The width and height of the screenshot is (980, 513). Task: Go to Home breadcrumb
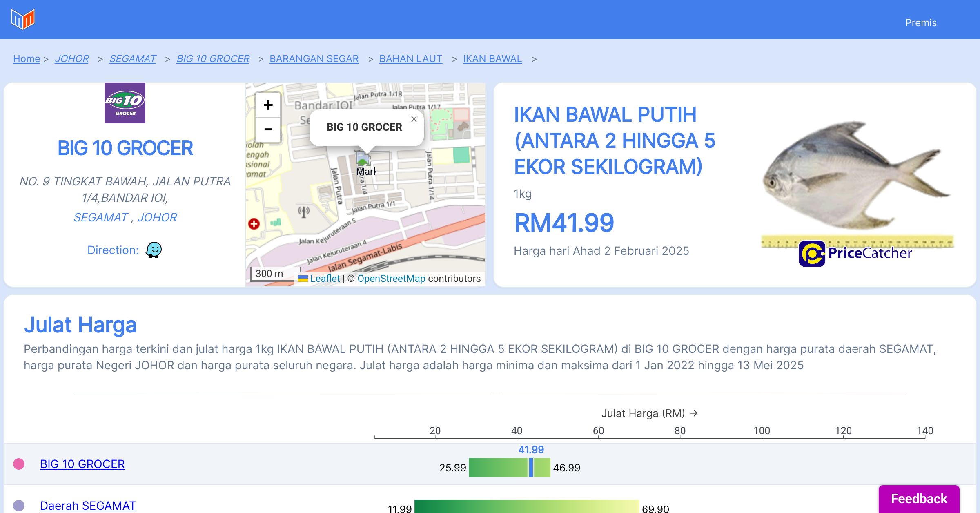(x=27, y=59)
